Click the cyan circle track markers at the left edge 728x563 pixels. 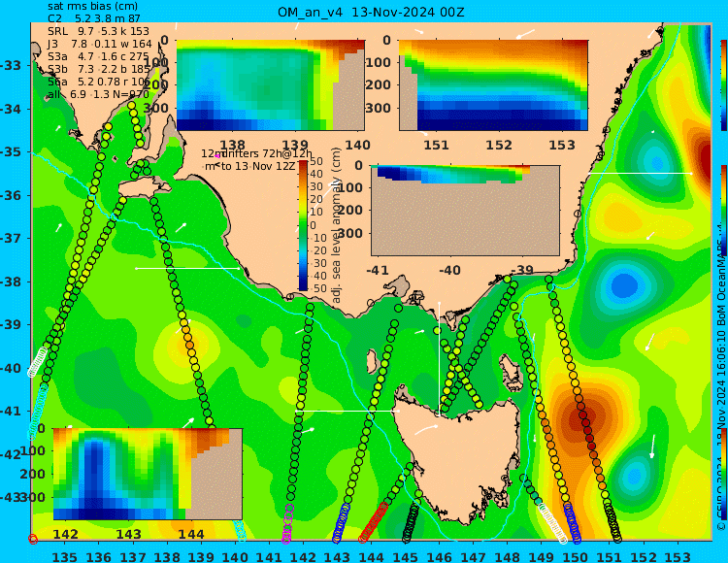point(37,411)
